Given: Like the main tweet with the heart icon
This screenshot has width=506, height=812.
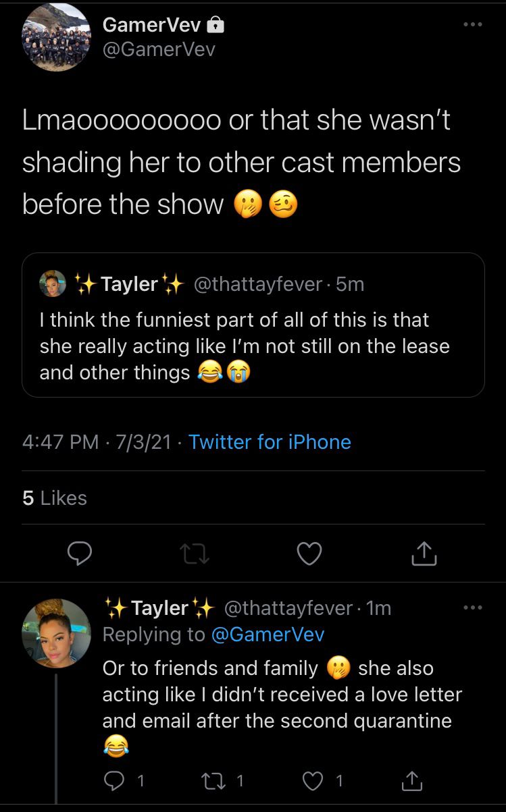Looking at the screenshot, I should (x=309, y=554).
